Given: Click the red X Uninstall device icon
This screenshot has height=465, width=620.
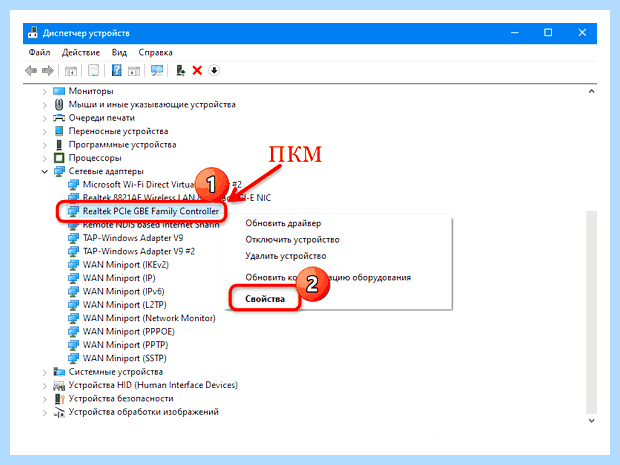Looking at the screenshot, I should click(197, 71).
